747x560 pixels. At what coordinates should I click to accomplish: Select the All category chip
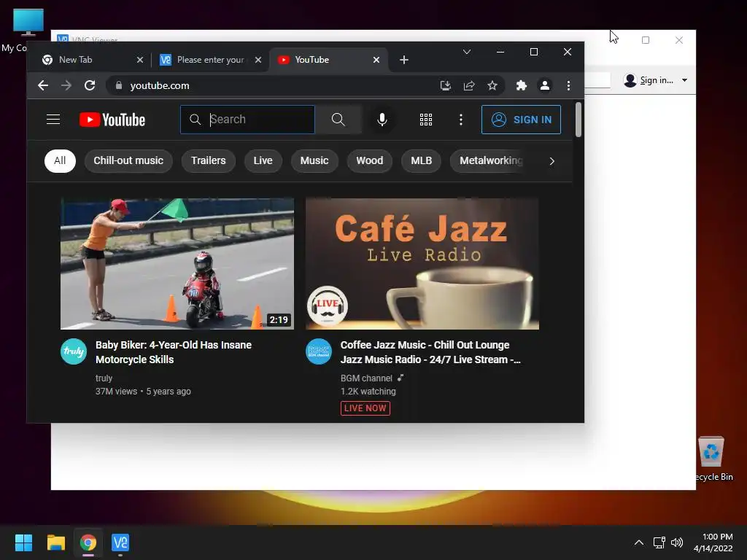click(x=60, y=161)
